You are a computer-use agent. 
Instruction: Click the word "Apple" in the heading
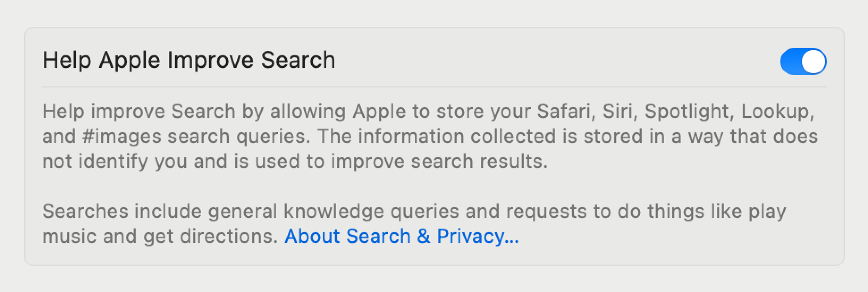tap(130, 60)
